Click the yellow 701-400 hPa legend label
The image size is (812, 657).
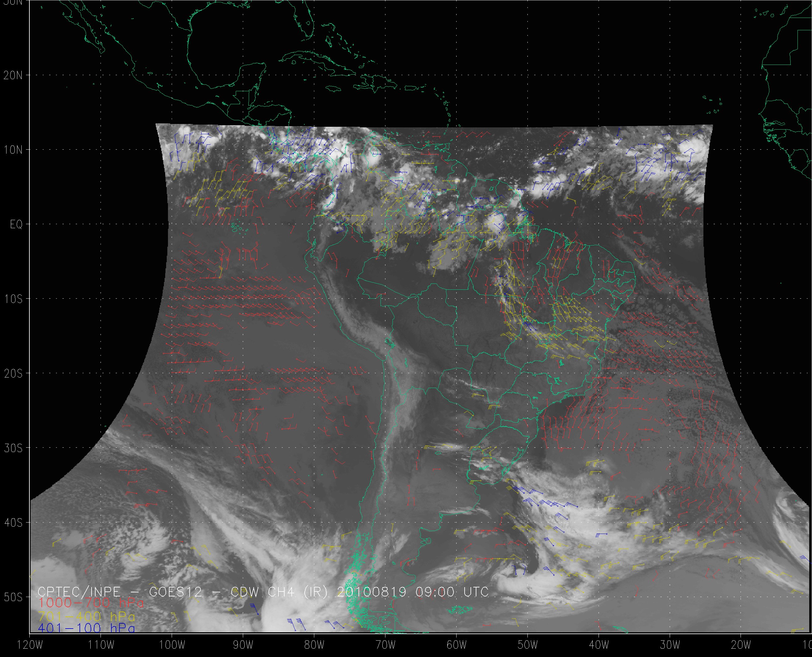click(x=86, y=616)
